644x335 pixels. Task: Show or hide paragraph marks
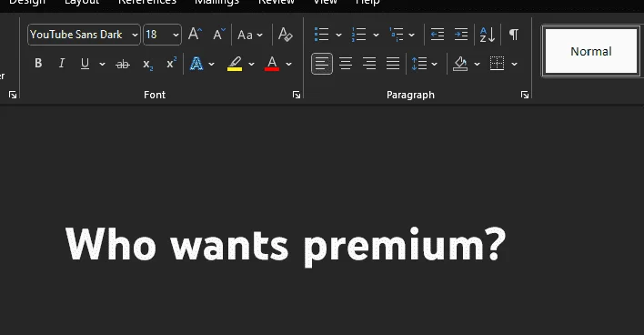(513, 34)
